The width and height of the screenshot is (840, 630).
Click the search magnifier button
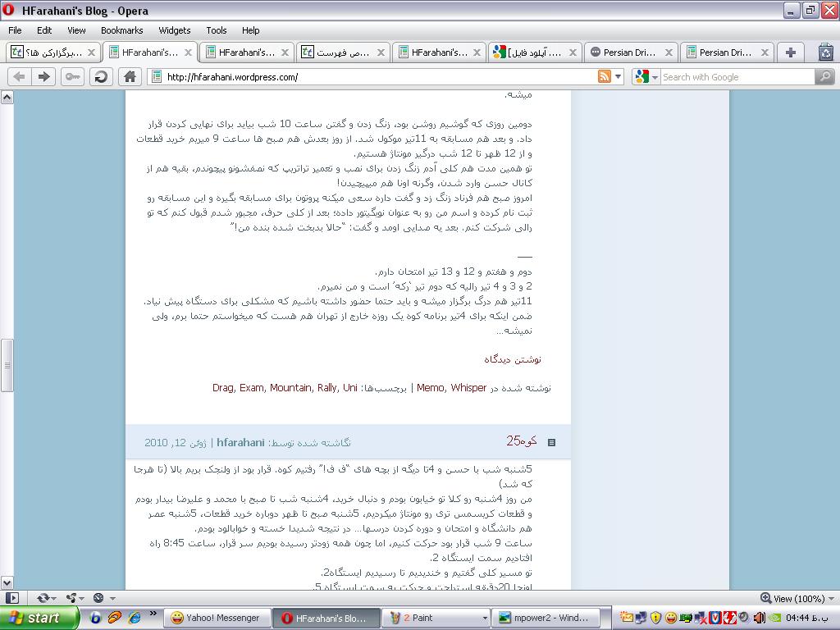(x=824, y=76)
